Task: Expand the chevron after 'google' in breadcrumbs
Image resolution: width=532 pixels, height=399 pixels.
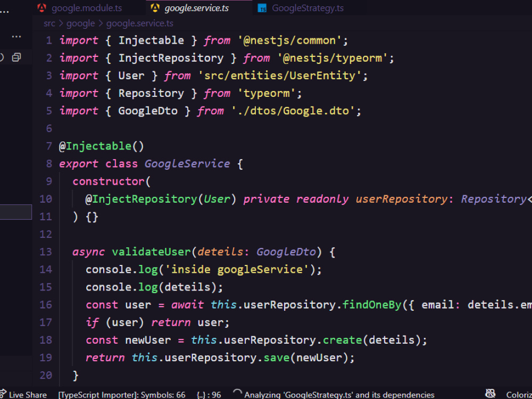Action: click(x=101, y=23)
